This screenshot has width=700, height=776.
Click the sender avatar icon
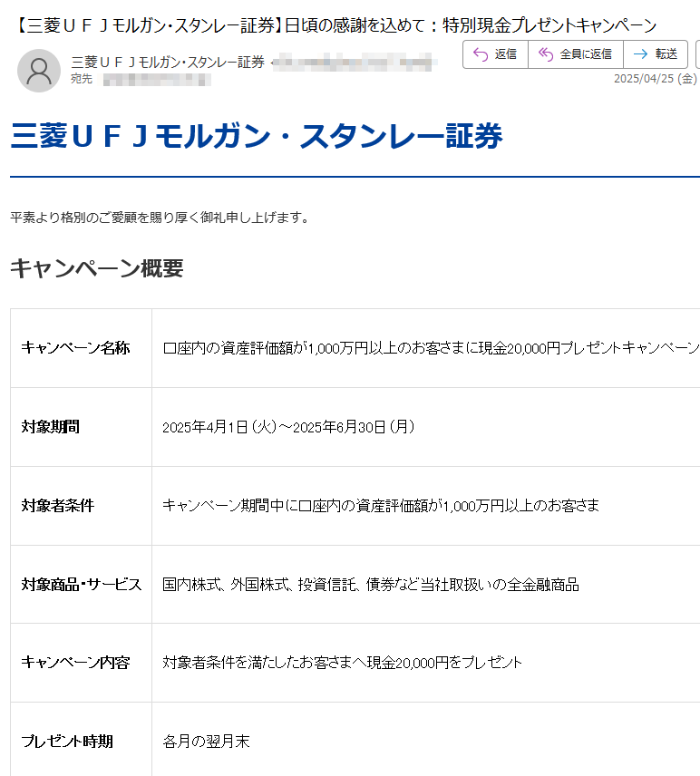point(39,71)
